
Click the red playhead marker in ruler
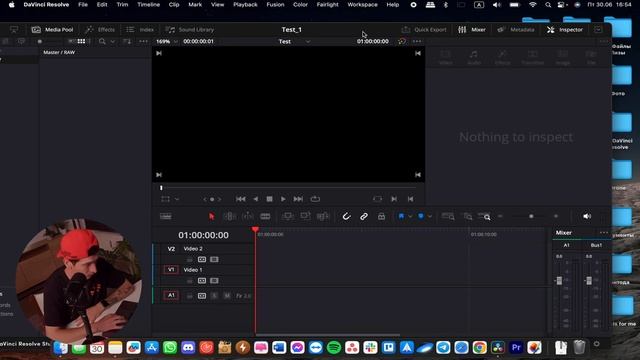255,230
